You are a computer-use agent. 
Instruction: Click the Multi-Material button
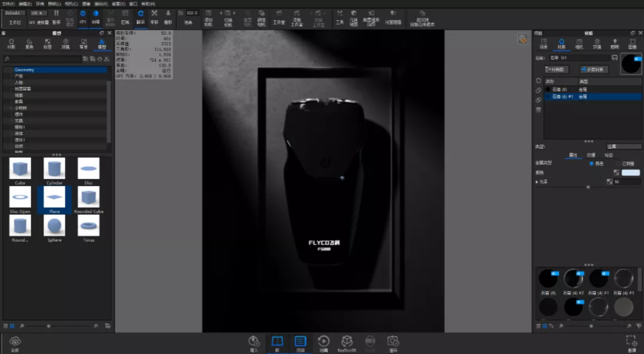594,69
